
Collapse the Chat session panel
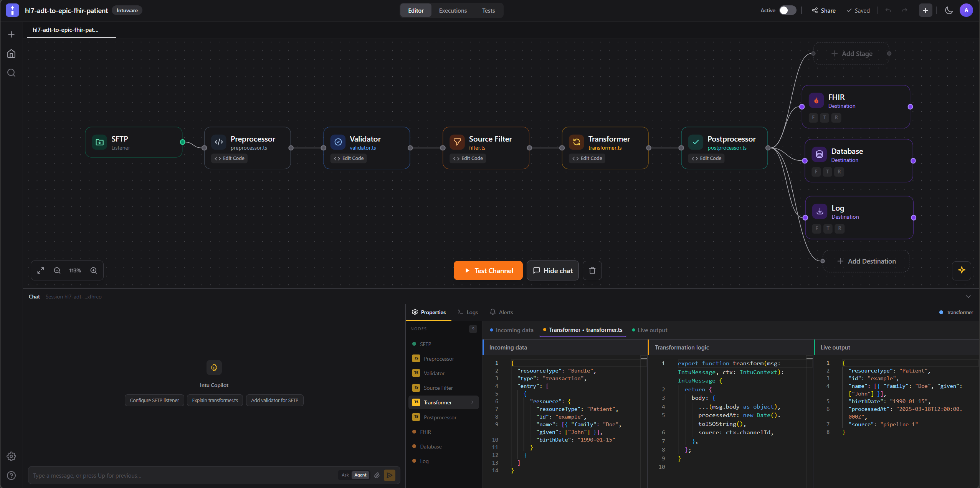point(969,296)
